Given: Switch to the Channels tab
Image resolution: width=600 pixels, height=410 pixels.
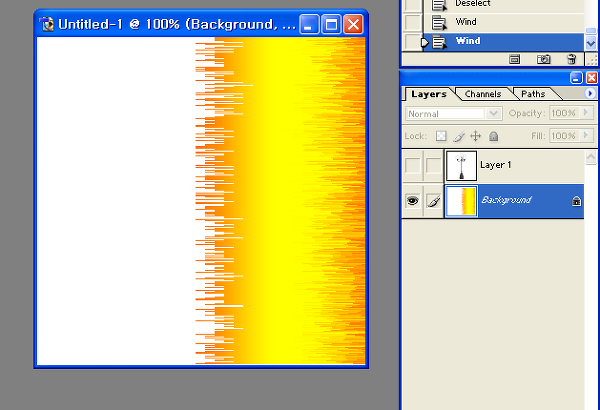Looking at the screenshot, I should (x=483, y=94).
